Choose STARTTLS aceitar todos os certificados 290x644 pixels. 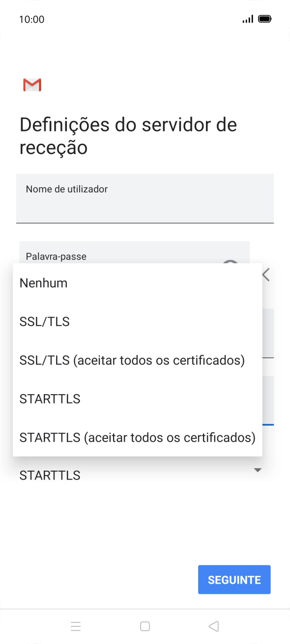pos(137,437)
